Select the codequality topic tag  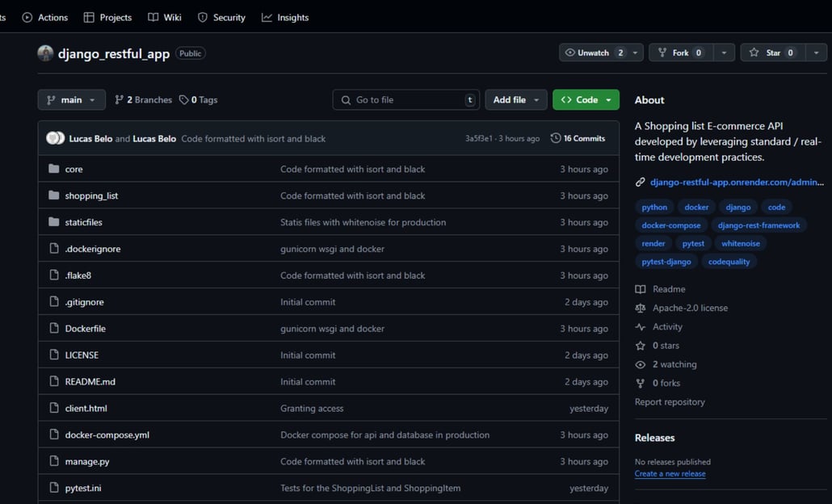pyautogui.click(x=729, y=261)
